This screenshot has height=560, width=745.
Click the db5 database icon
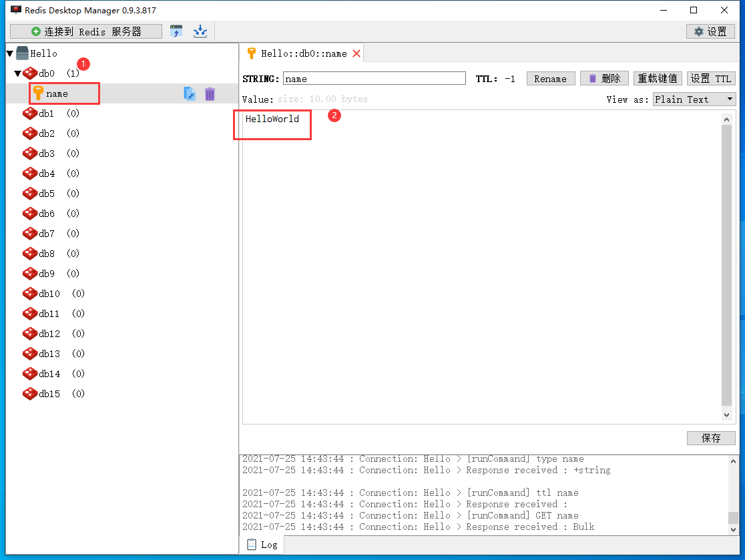[30, 194]
